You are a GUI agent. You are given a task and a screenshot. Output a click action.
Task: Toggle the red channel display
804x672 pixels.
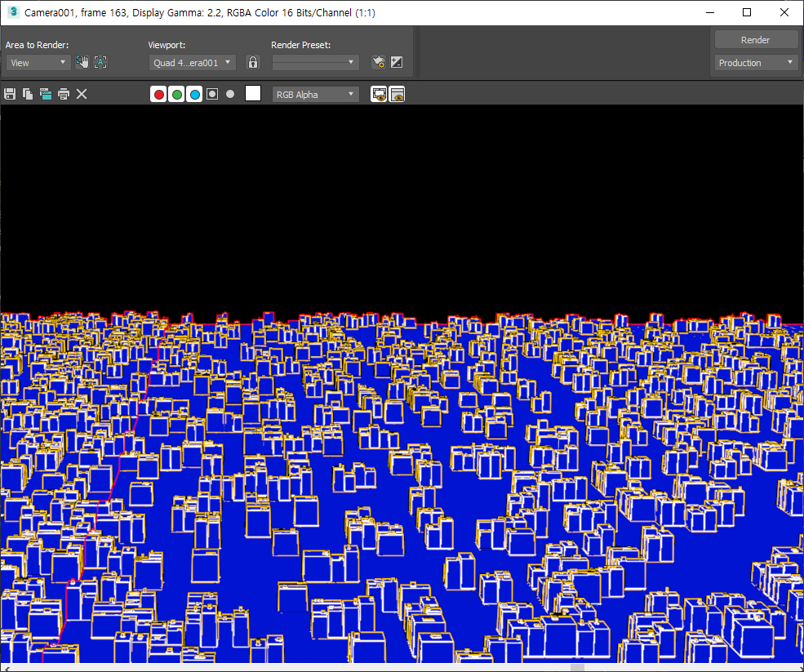coord(158,95)
